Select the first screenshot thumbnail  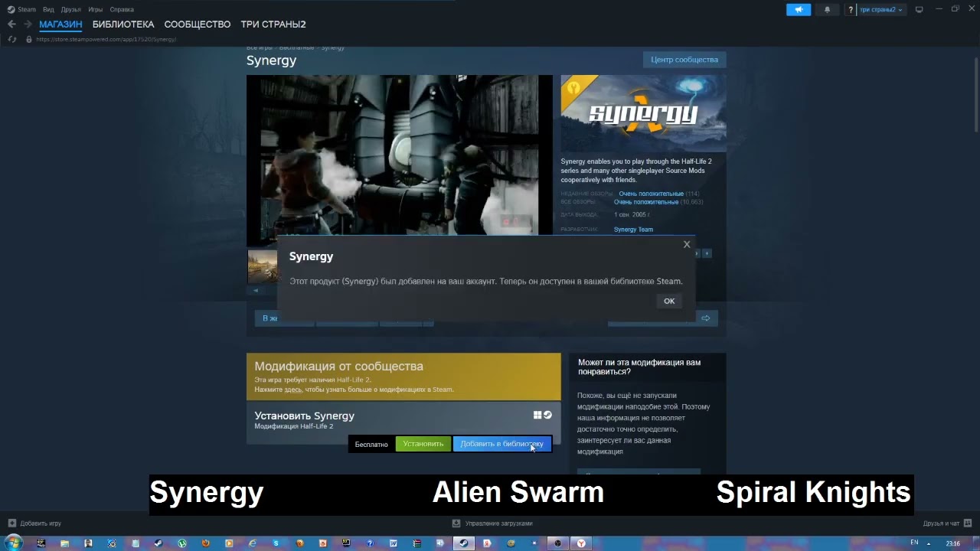pyautogui.click(x=263, y=266)
